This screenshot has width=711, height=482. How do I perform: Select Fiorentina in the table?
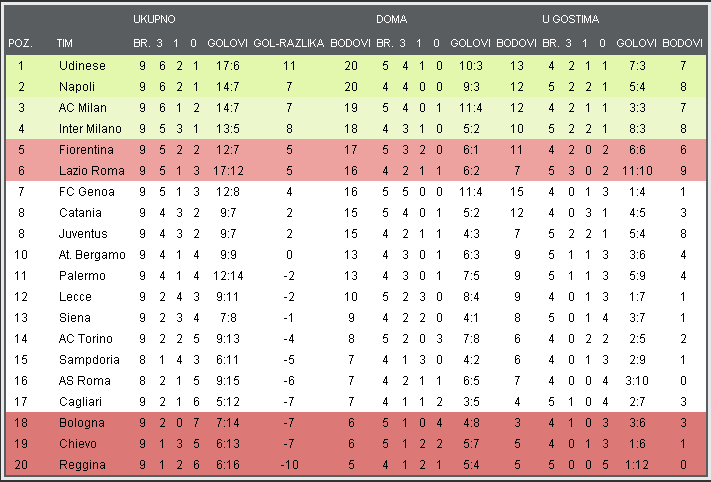(86, 150)
